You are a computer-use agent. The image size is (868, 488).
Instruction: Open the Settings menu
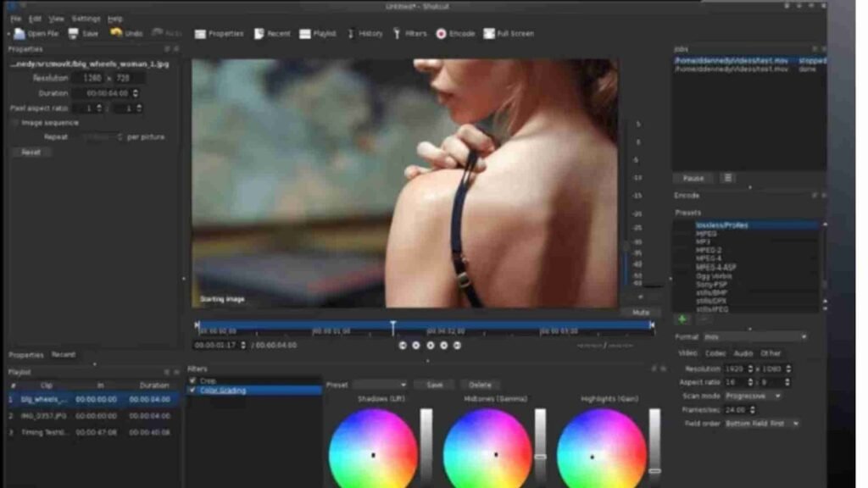point(86,18)
